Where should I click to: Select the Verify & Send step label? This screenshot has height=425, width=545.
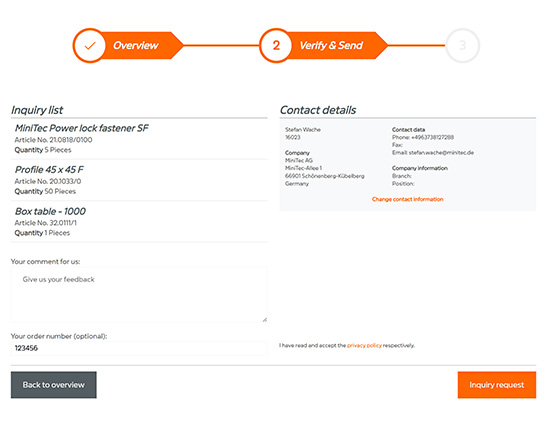[x=331, y=46]
